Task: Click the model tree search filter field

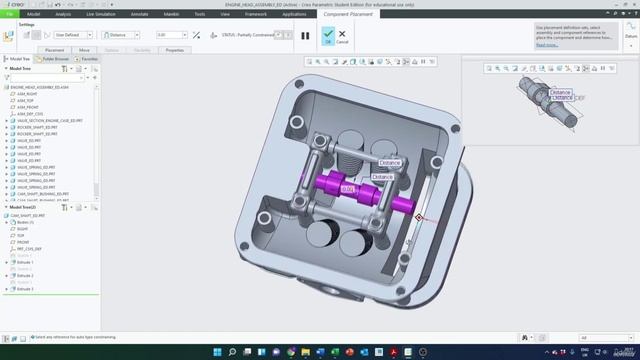Action: tap(47, 78)
